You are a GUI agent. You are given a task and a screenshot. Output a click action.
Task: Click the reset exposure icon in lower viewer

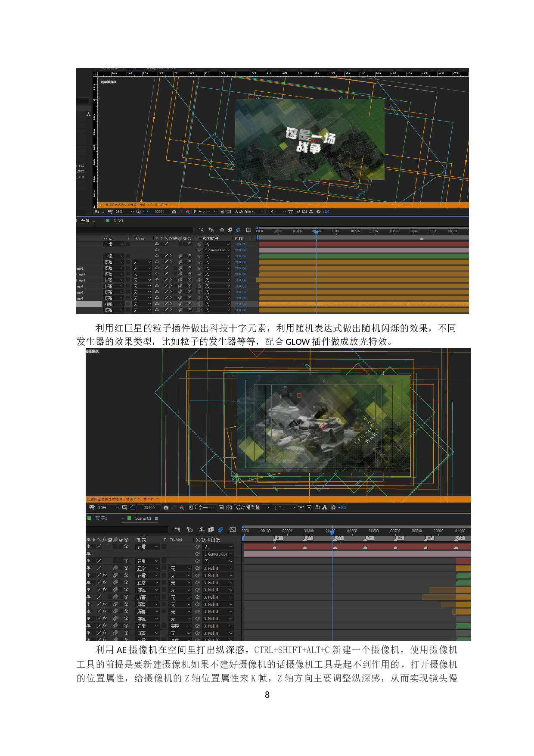[333, 508]
